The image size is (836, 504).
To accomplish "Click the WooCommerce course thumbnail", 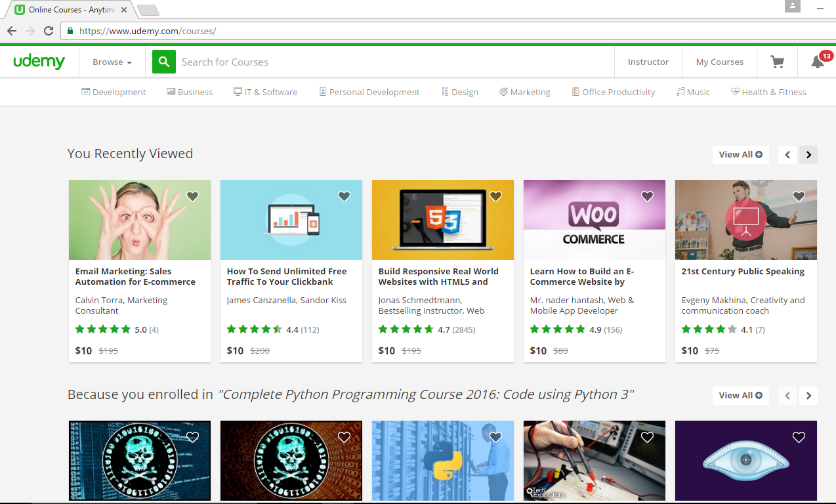I will 595,220.
